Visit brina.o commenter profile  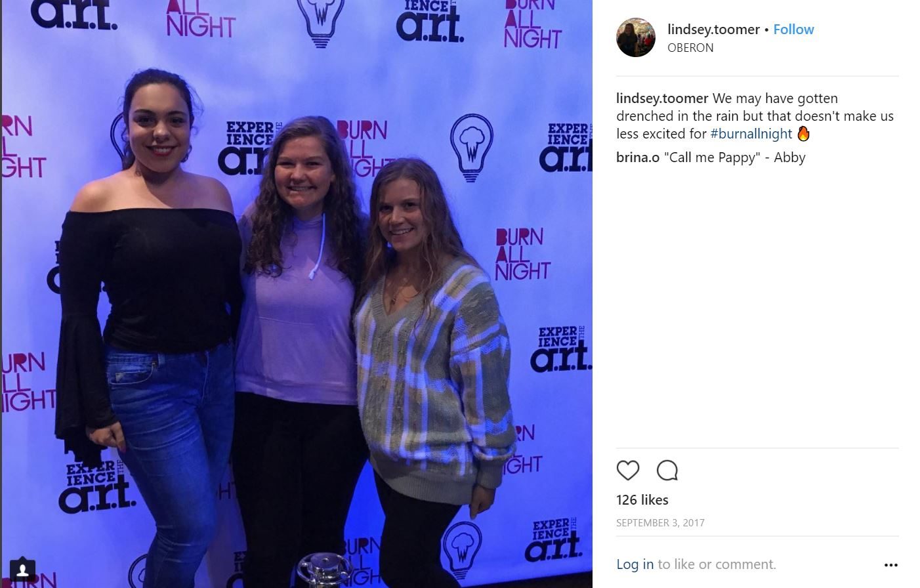tap(638, 157)
